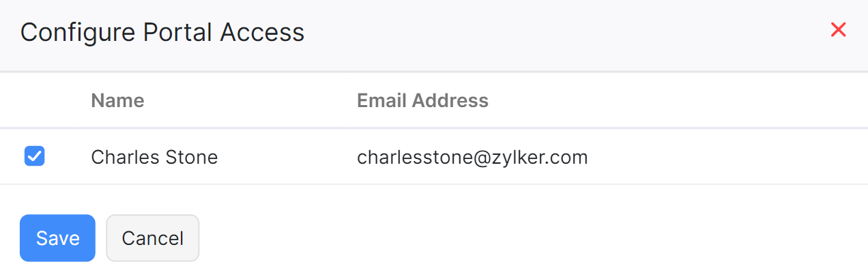Click the Save button
This screenshot has width=868, height=277.
pos(57,238)
